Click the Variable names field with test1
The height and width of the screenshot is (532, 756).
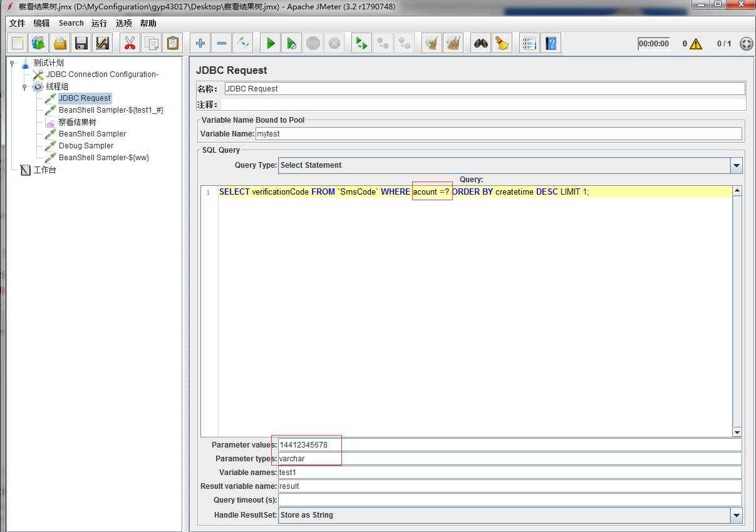[x=510, y=473]
